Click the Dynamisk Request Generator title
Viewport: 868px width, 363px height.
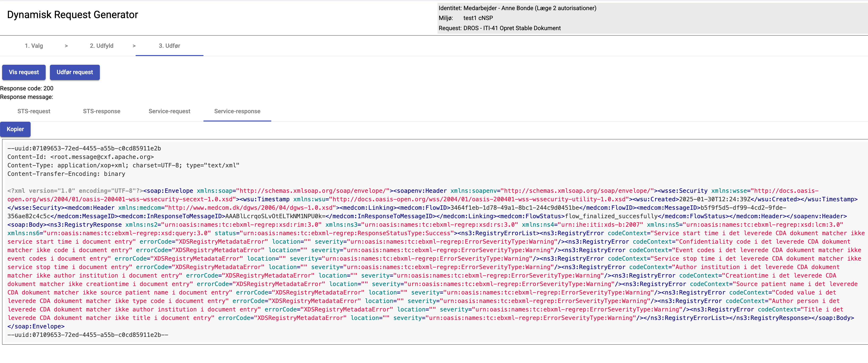73,15
